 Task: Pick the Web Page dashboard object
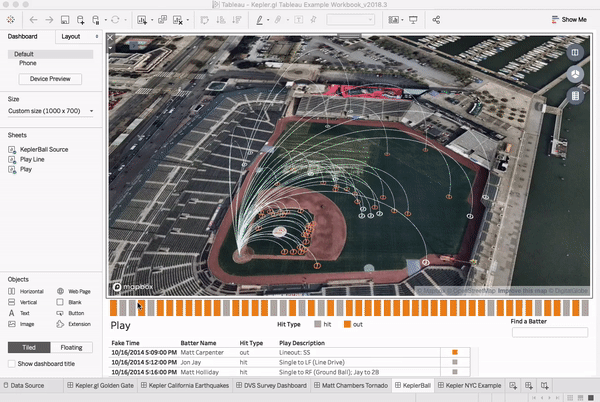[73, 291]
